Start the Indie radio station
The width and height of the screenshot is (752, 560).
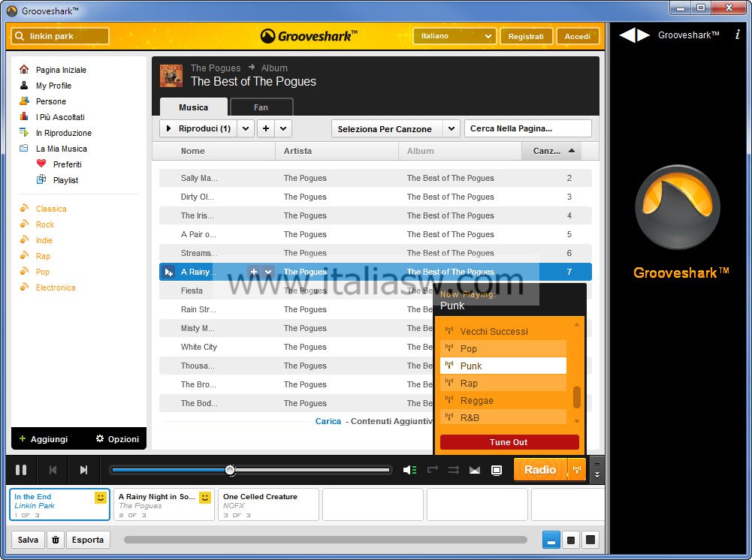(x=44, y=240)
